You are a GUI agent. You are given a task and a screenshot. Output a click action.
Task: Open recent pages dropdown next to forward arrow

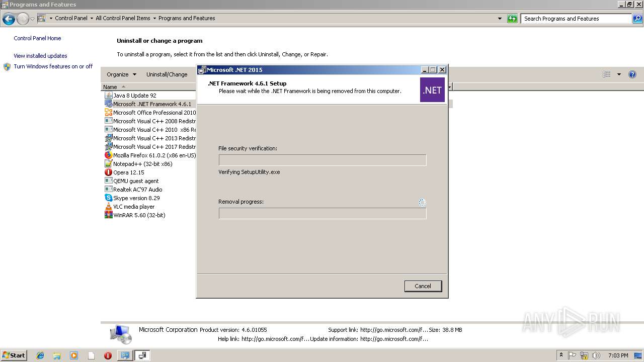tap(32, 19)
